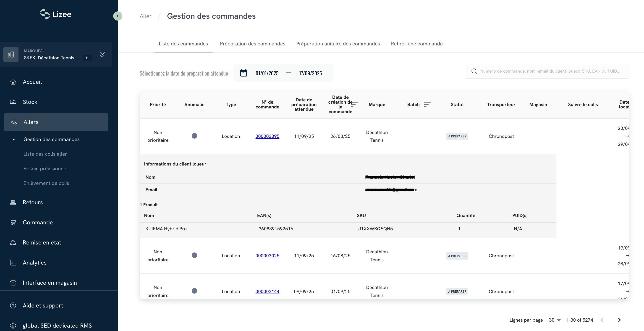Open the Retirer une commande tab

point(416,44)
